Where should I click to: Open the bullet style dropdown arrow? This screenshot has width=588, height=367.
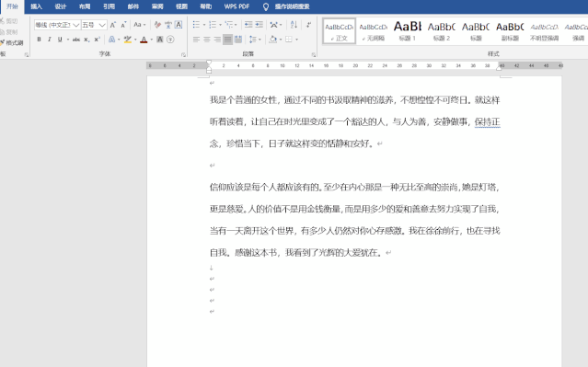[204, 25]
